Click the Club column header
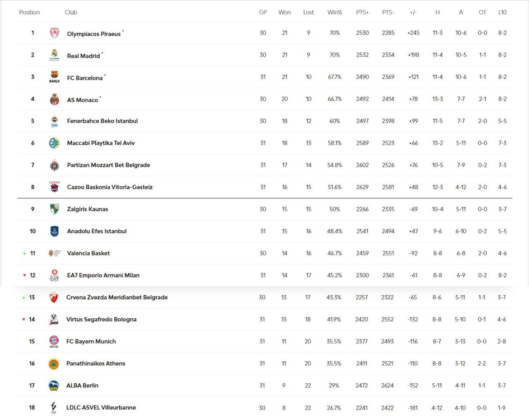529x420 pixels. pos(71,12)
